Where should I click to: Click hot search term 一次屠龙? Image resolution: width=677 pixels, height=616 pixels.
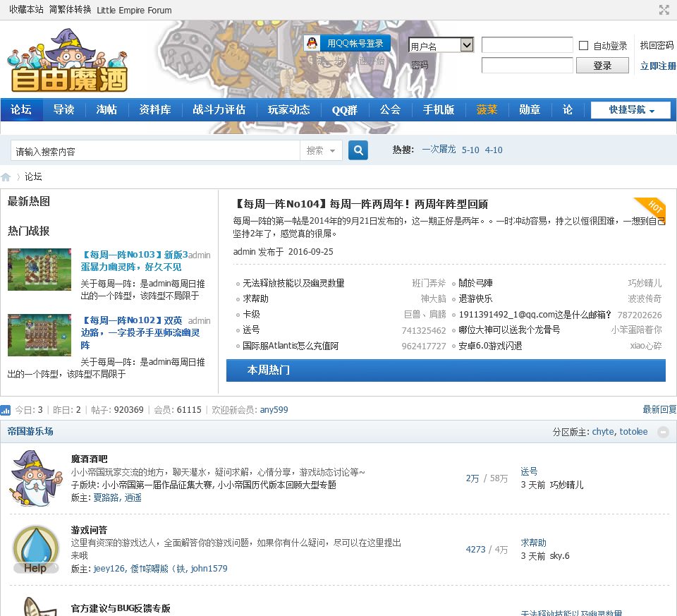[439, 150]
